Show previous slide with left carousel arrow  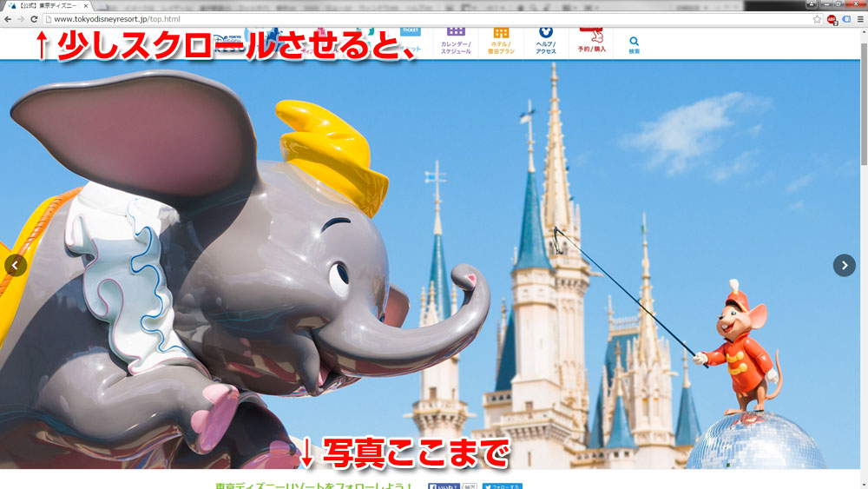16,265
